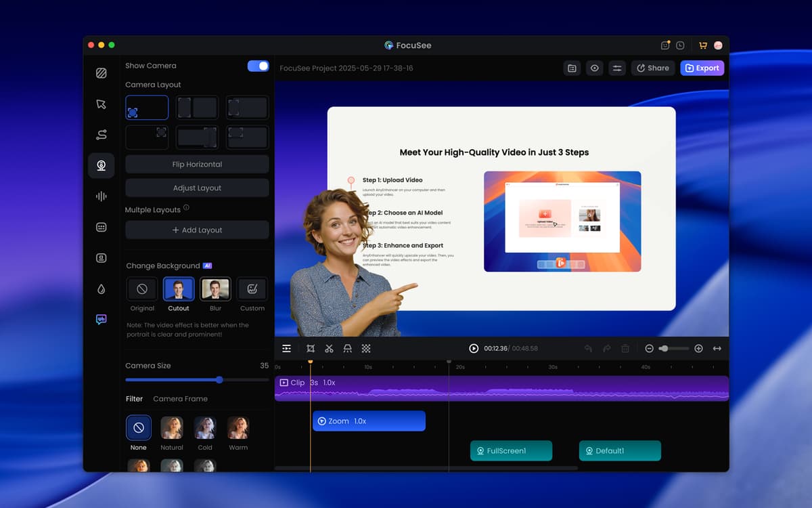Switch to the Camera Frame tab

coord(180,399)
